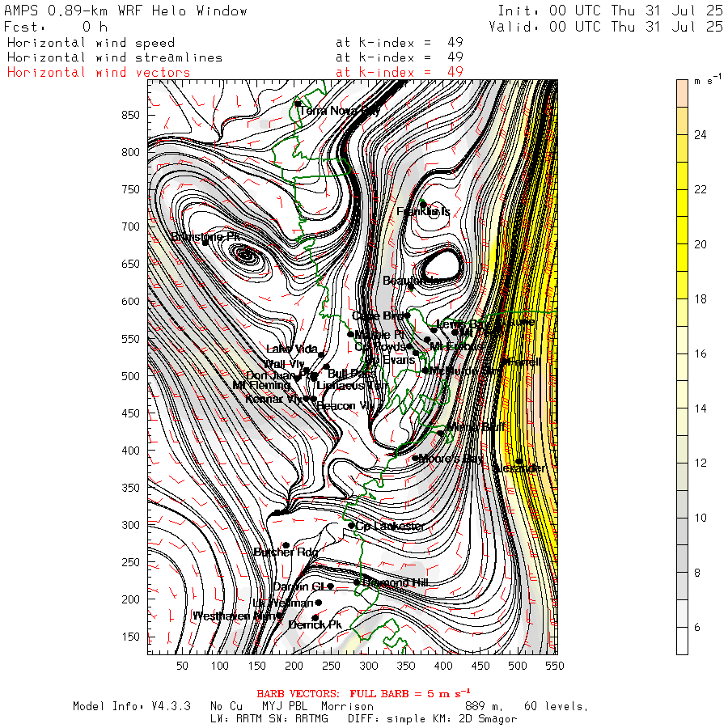Click the 'Fcst: 0 h' text

point(56,27)
